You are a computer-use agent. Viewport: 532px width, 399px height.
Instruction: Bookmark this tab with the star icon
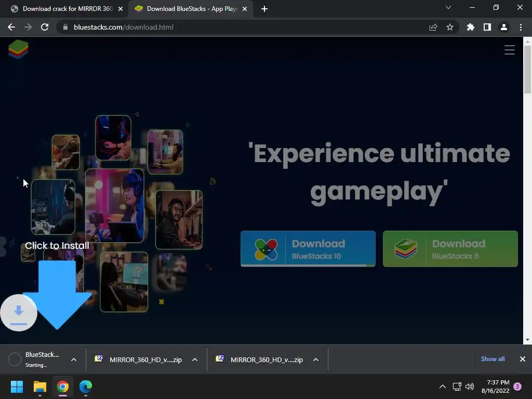point(450,27)
